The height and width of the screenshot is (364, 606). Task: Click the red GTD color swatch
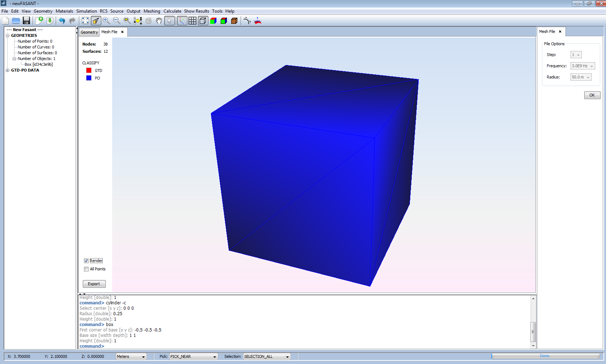[x=89, y=70]
